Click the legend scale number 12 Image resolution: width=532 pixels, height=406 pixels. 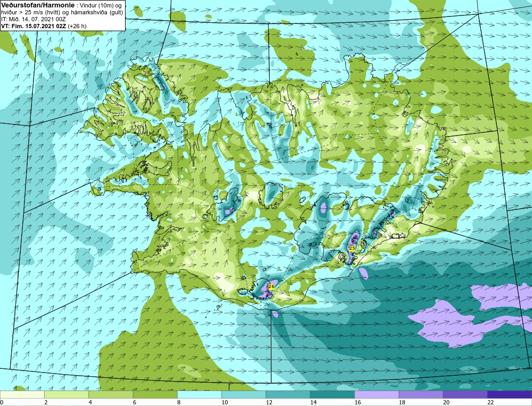tap(269, 402)
